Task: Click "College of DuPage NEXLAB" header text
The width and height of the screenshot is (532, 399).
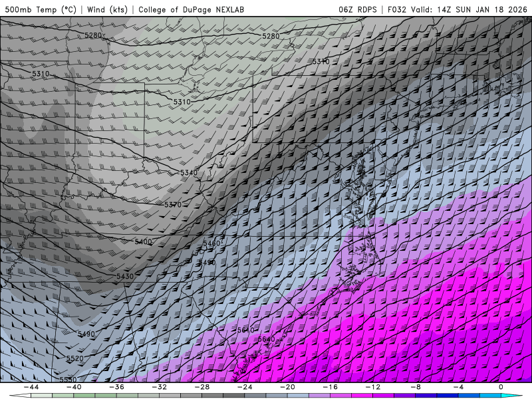Action: pos(191,9)
